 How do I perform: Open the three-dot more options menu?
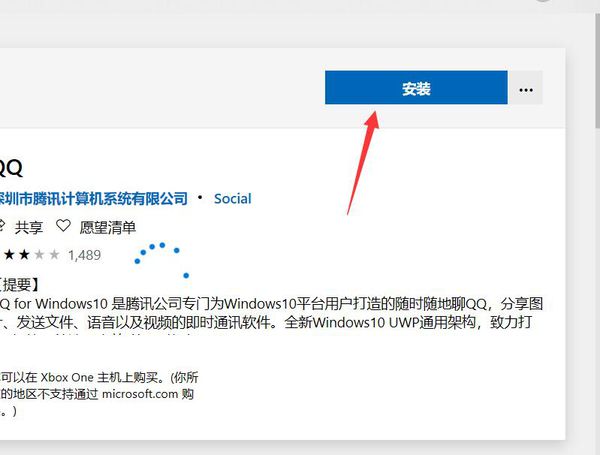click(x=526, y=88)
